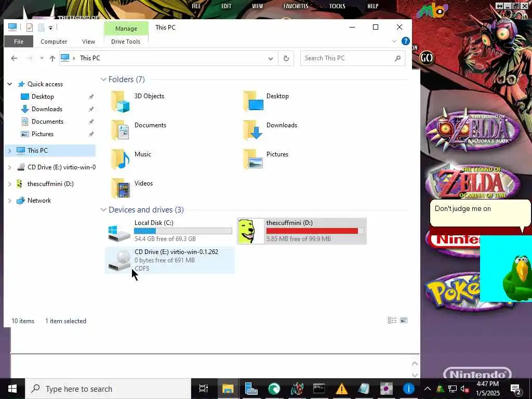Select the thescuffmini (D:) drive tile
532x399 pixels.
click(x=302, y=231)
